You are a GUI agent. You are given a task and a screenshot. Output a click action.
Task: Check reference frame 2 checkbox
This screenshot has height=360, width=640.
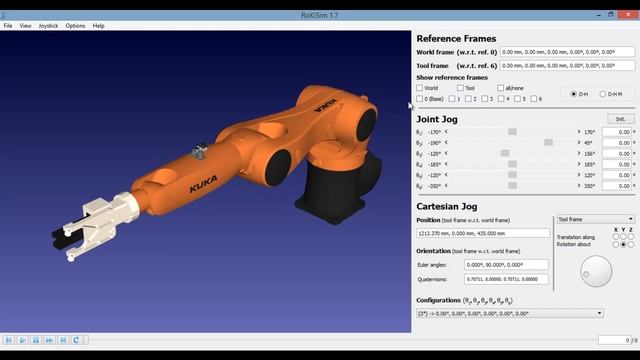(468, 99)
